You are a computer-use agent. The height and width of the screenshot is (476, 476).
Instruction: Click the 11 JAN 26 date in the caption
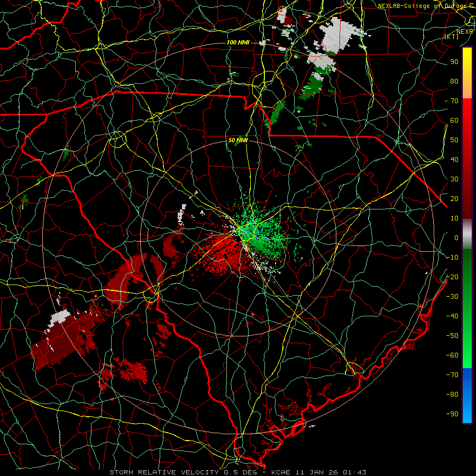pyautogui.click(x=317, y=472)
